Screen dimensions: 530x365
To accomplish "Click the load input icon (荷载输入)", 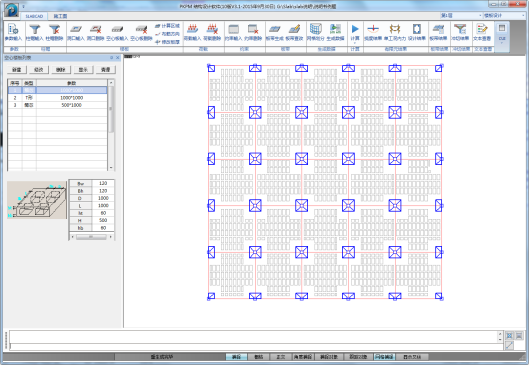I will (x=192, y=32).
